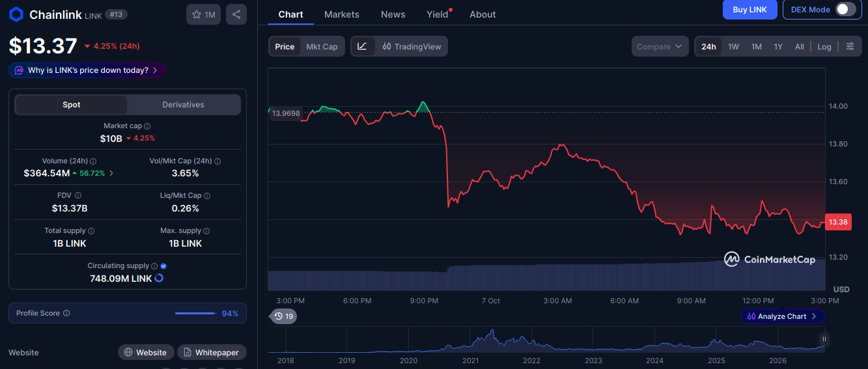Switch chart to Mkt Cap
This screenshot has height=369, width=868.
click(322, 46)
